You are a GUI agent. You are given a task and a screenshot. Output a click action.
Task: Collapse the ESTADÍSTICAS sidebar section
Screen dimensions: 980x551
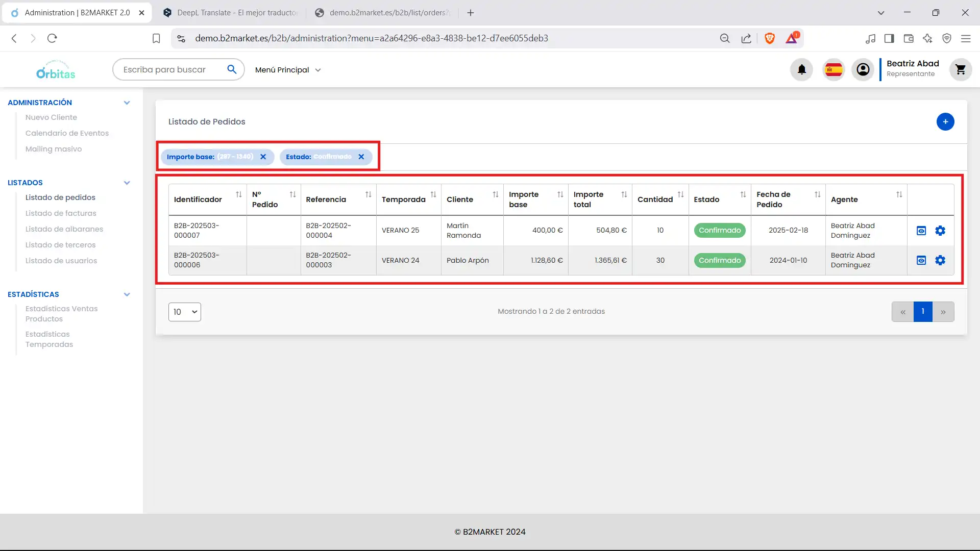127,294
